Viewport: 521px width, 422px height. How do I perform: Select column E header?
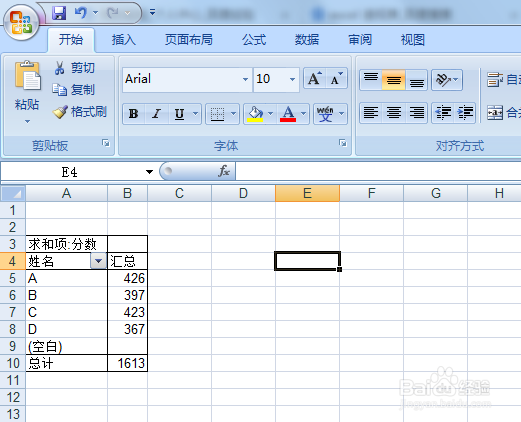click(307, 193)
